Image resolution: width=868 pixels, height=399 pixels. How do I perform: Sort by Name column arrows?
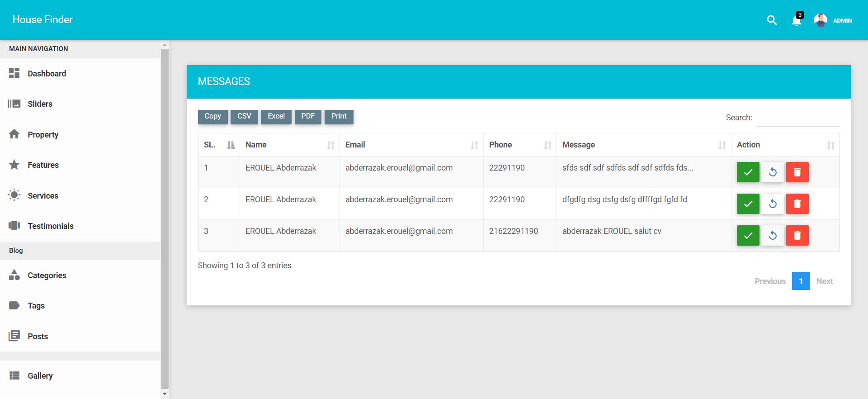[x=331, y=145]
